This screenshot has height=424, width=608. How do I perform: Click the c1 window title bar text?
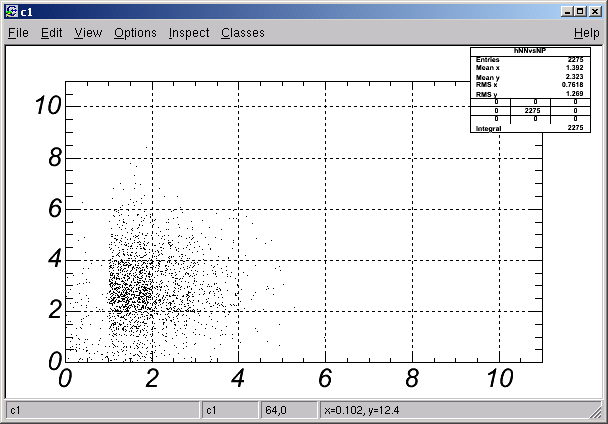[26, 12]
